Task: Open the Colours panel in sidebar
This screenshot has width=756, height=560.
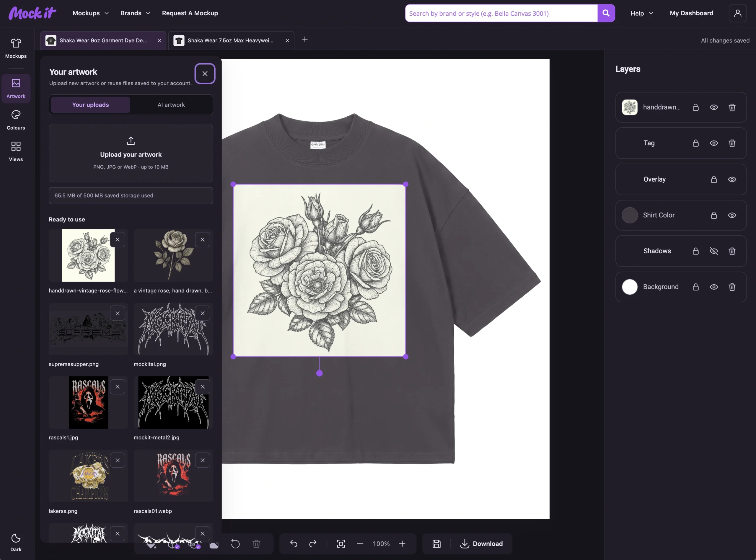Action: point(16,120)
